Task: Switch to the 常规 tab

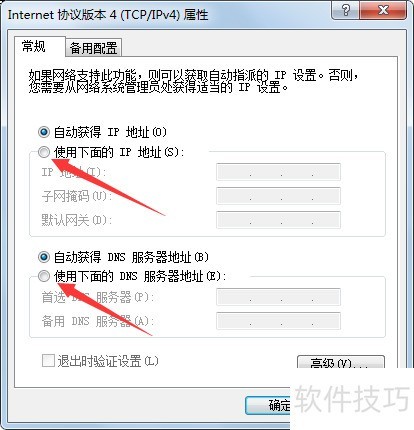Action: 33,47
